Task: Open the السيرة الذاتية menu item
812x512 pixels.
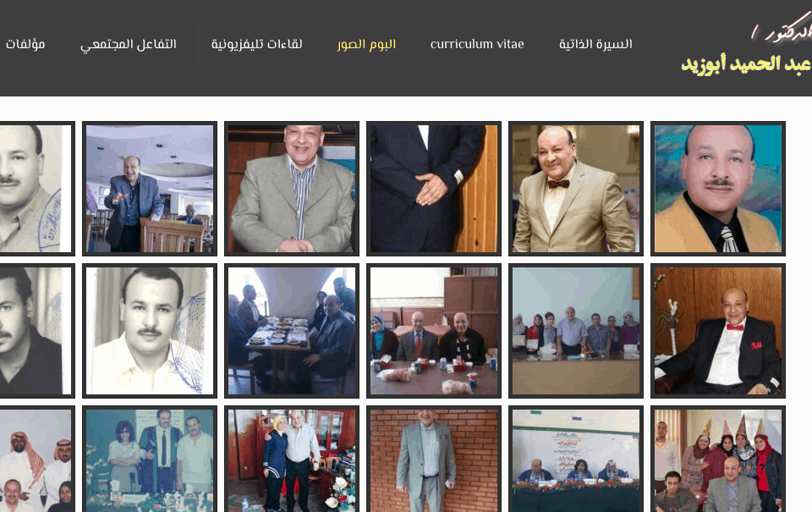Action: click(x=595, y=45)
